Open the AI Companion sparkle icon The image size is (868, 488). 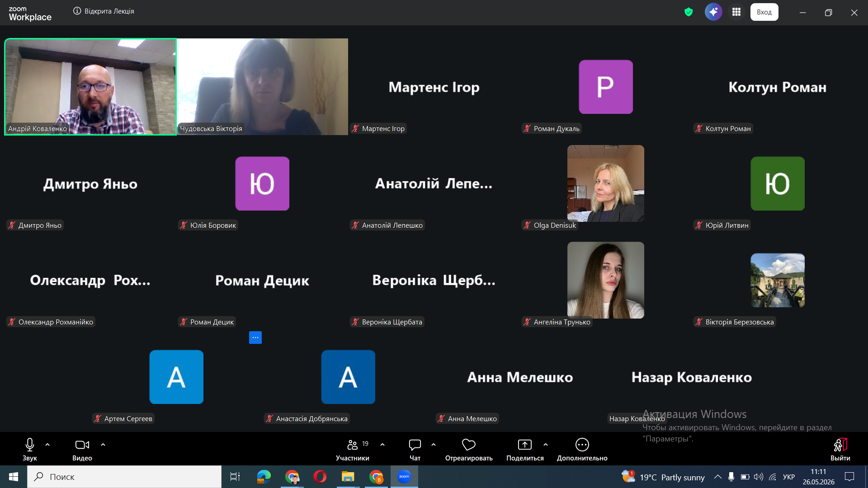[713, 12]
